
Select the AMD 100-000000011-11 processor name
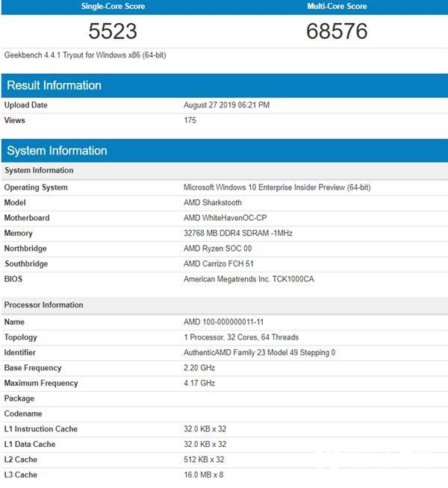tap(223, 322)
